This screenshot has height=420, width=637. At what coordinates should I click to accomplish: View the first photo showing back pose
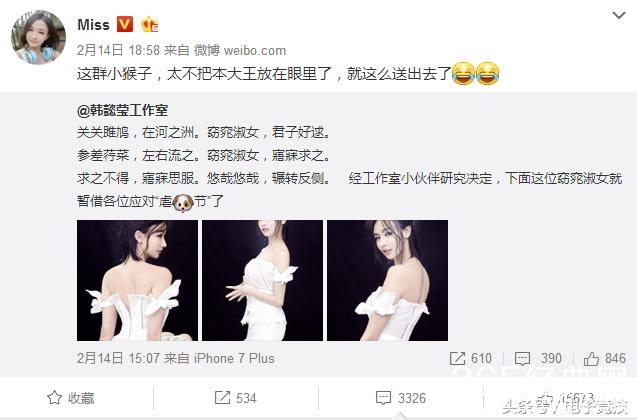pos(137,280)
